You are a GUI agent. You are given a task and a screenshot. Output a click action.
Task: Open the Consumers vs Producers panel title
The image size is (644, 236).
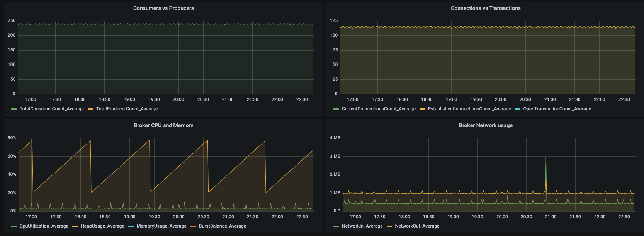[x=163, y=8]
